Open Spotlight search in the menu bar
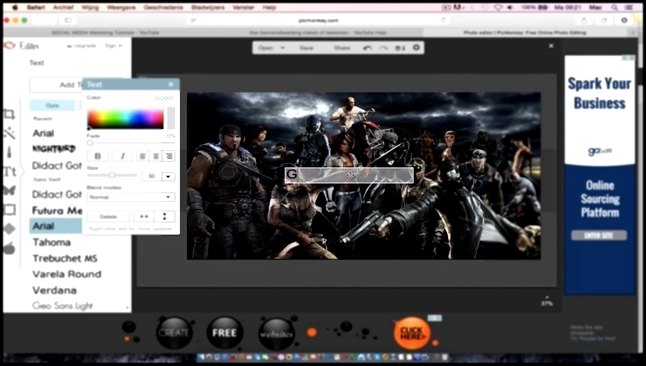 pyautogui.click(x=614, y=7)
